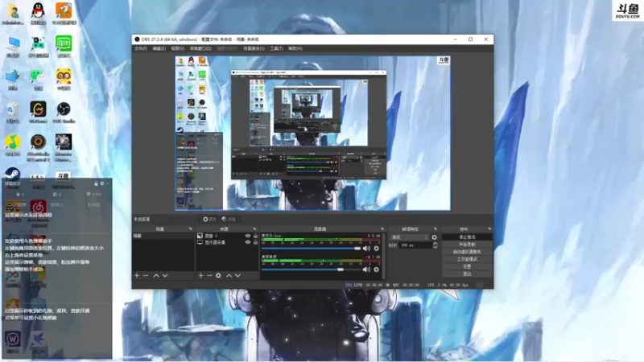Click Studio Mode button in Controls
Image resolution: width=644 pixels, height=362 pixels.
point(467,259)
